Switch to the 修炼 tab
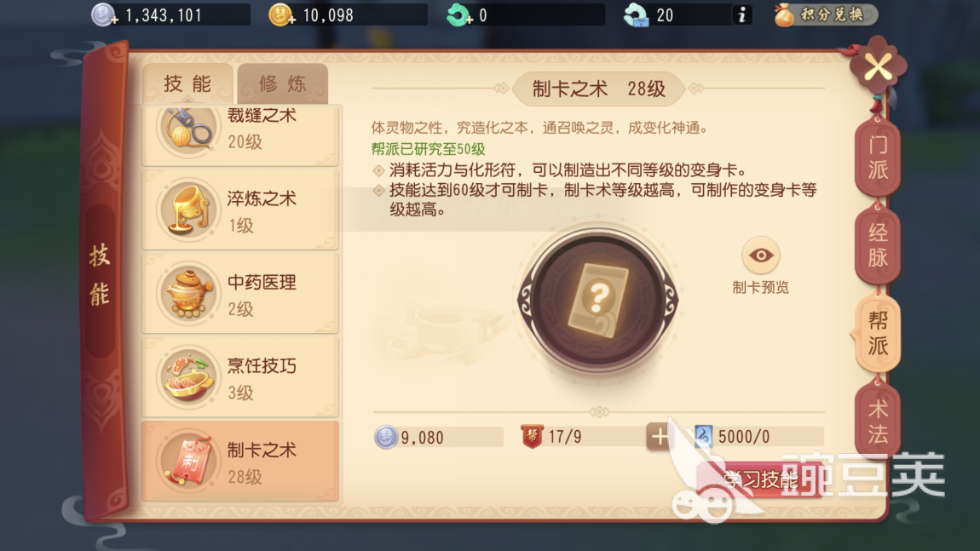This screenshot has width=980, height=551. click(283, 83)
